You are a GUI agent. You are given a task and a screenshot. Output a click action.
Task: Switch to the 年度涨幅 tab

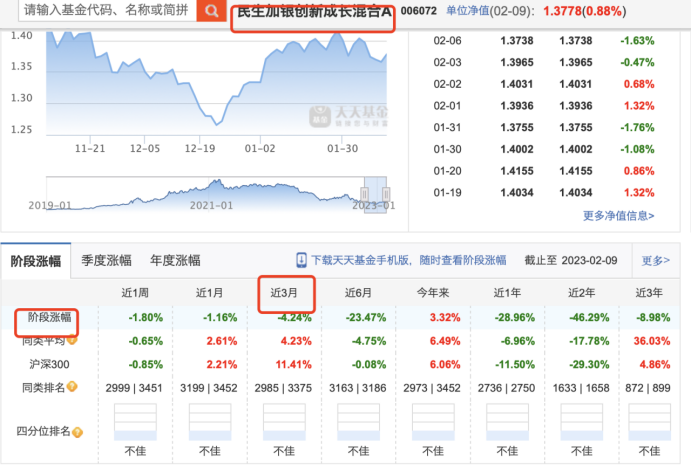175,260
